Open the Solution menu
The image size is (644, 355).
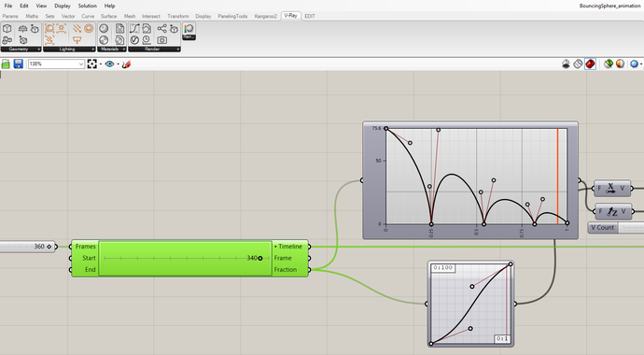(x=88, y=6)
